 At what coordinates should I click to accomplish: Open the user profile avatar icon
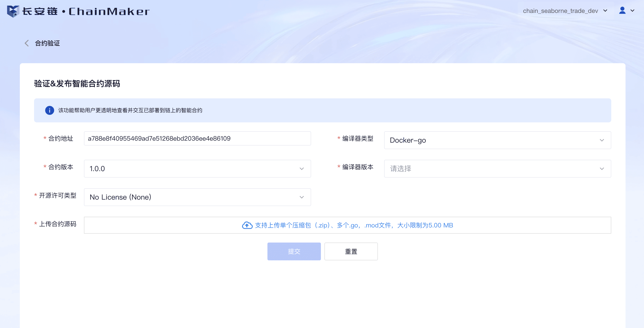coord(622,10)
